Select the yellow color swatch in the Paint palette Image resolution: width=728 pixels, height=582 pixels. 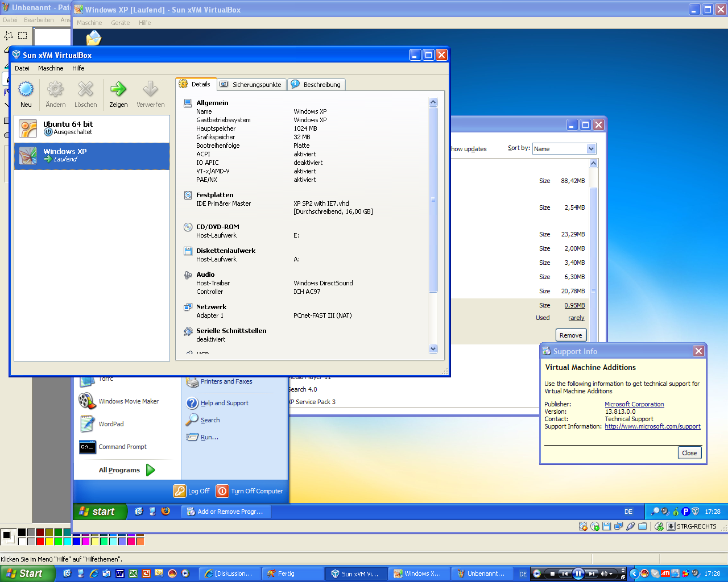click(x=49, y=541)
